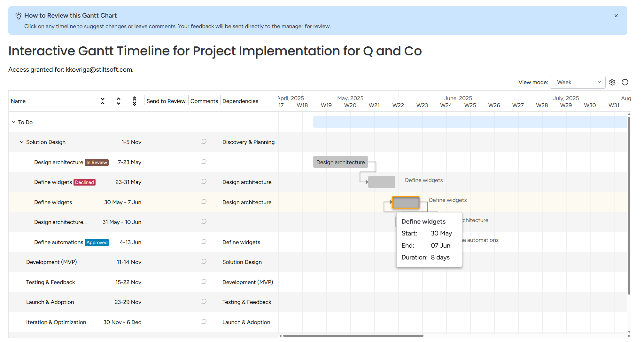The height and width of the screenshot is (342, 644).
Task: Open comment icon for Launch & Adoption
Action: (x=204, y=302)
